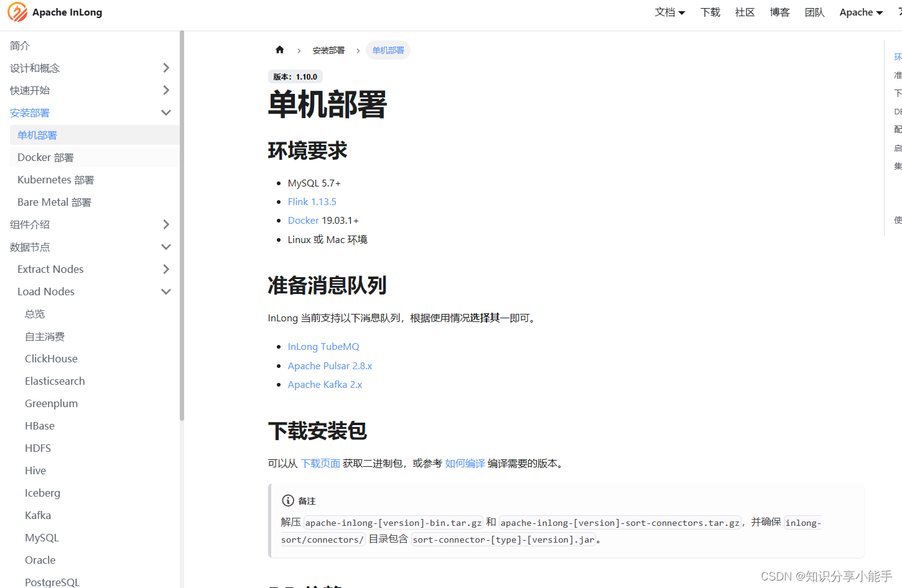Click Linux 或 Mac 环境 text
The width and height of the screenshot is (902, 588).
[x=328, y=239]
